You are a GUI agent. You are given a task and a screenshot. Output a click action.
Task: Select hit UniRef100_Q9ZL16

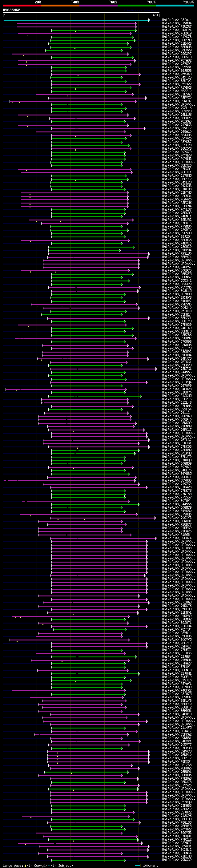click(177, 108)
